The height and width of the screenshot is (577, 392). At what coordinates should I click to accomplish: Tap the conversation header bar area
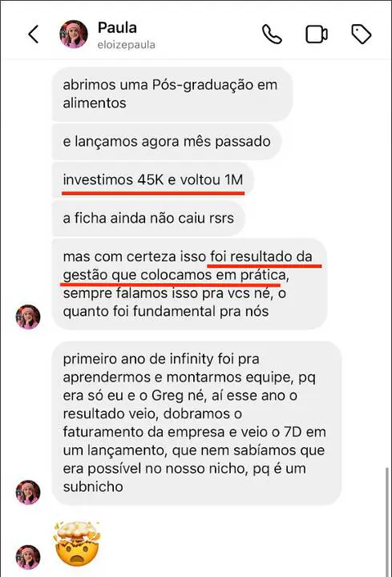(x=196, y=34)
